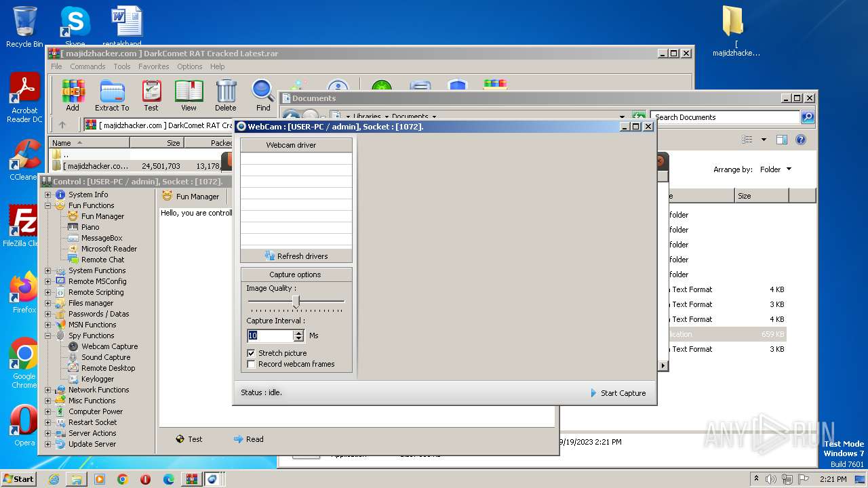Open the Microsoft Reader item

(x=109, y=249)
